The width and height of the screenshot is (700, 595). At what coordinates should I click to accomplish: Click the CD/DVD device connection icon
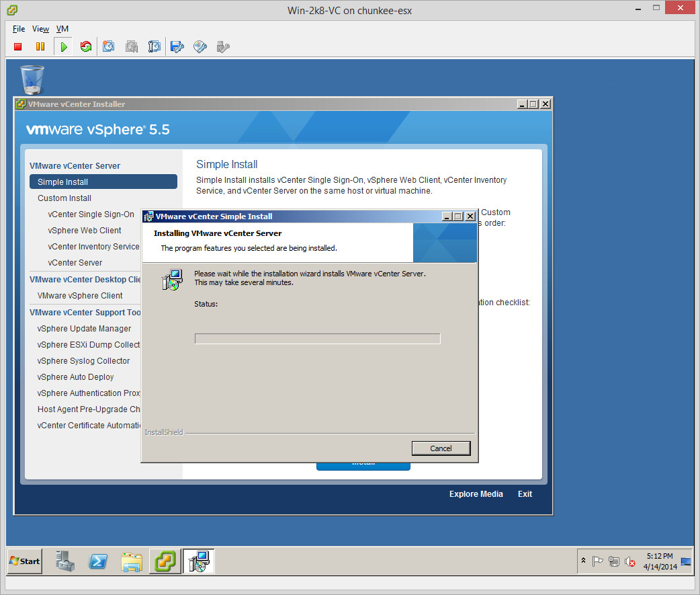click(x=200, y=46)
